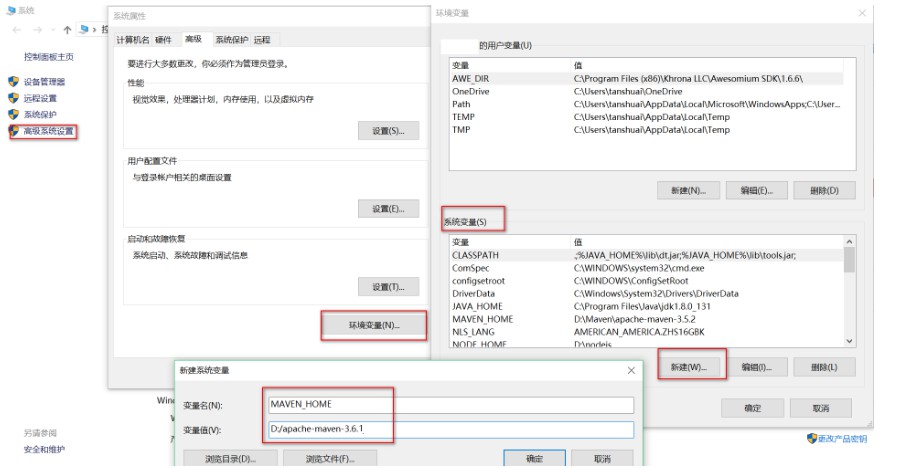This screenshot has height=468, width=904.
Task: Click 编辑(E) for user variables
Action: pyautogui.click(x=756, y=190)
